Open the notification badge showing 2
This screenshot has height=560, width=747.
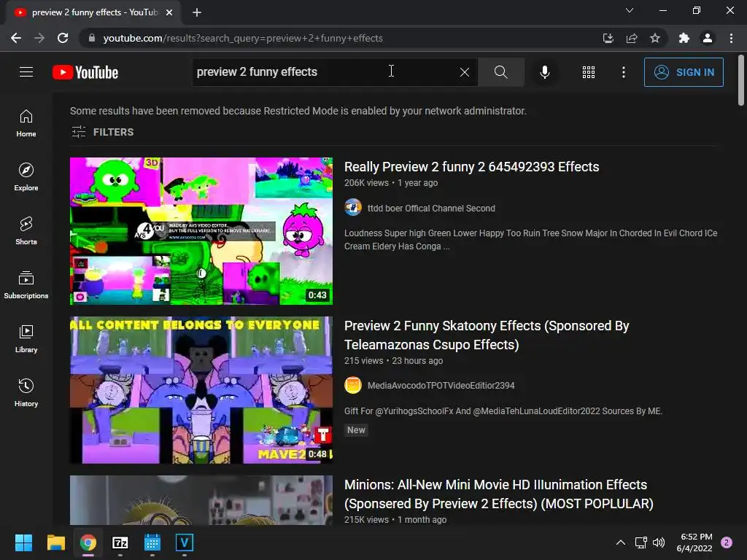(727, 542)
